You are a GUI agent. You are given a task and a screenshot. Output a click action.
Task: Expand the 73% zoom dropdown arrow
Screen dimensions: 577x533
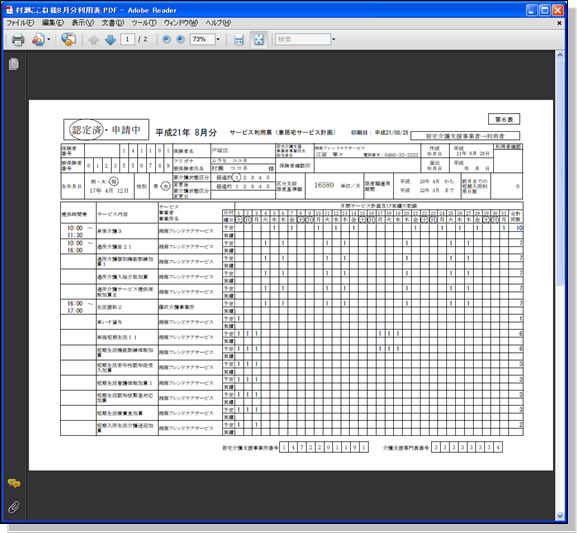tap(218, 39)
